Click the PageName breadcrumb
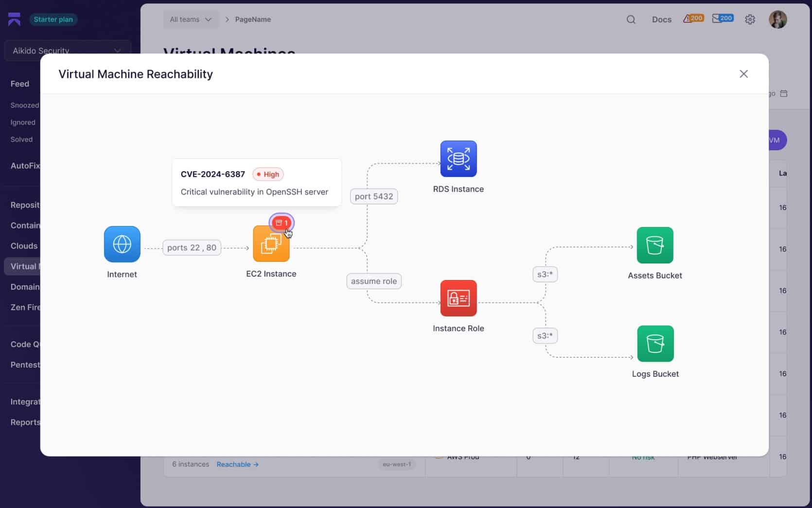 tap(253, 19)
